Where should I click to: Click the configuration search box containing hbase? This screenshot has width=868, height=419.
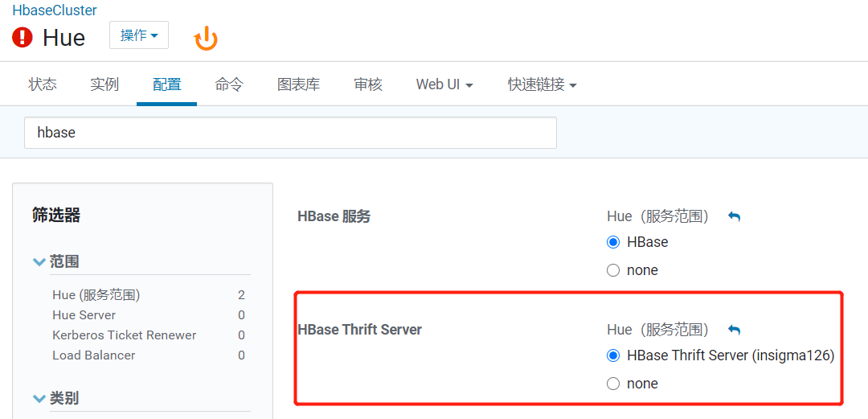pyautogui.click(x=290, y=133)
